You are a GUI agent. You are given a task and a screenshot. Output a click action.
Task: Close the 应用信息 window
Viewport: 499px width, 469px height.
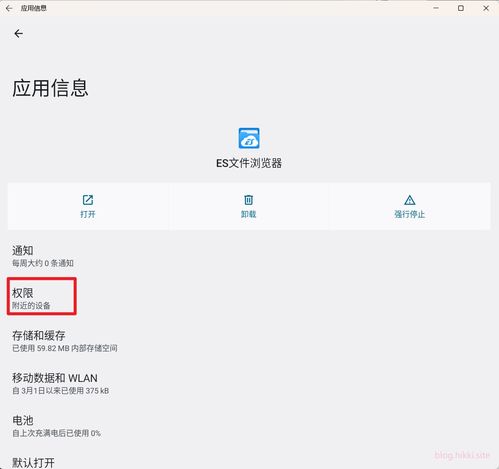click(486, 8)
